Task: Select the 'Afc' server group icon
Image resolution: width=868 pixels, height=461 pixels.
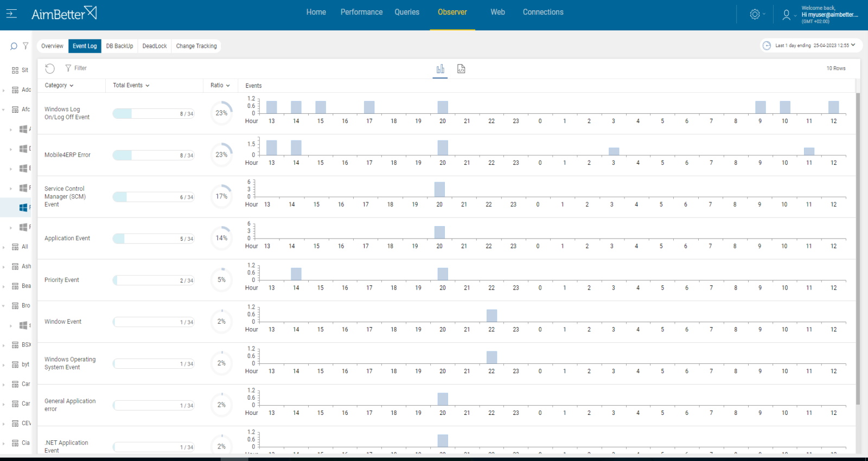Action: click(15, 110)
